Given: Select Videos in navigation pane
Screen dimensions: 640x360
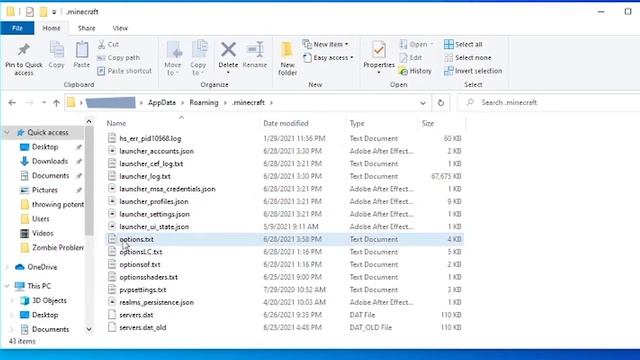Looking at the screenshot, I should [42, 233].
